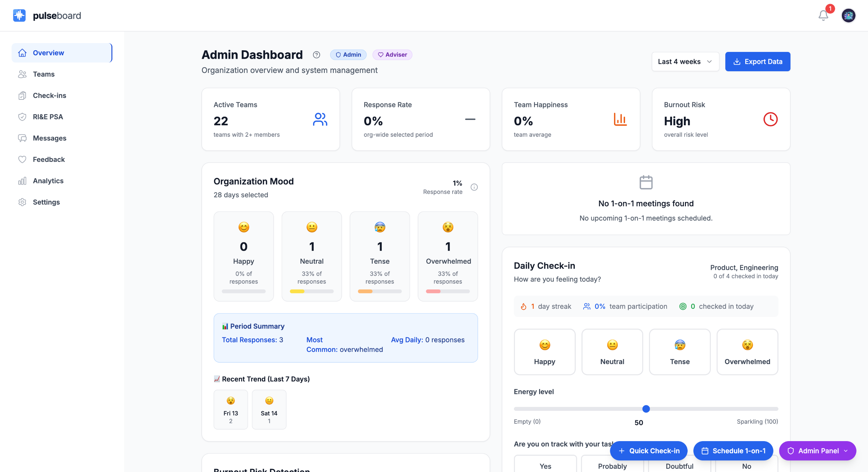Select the Happy mood in Daily Check-in
Image resolution: width=868 pixels, height=472 pixels.
coord(545,352)
